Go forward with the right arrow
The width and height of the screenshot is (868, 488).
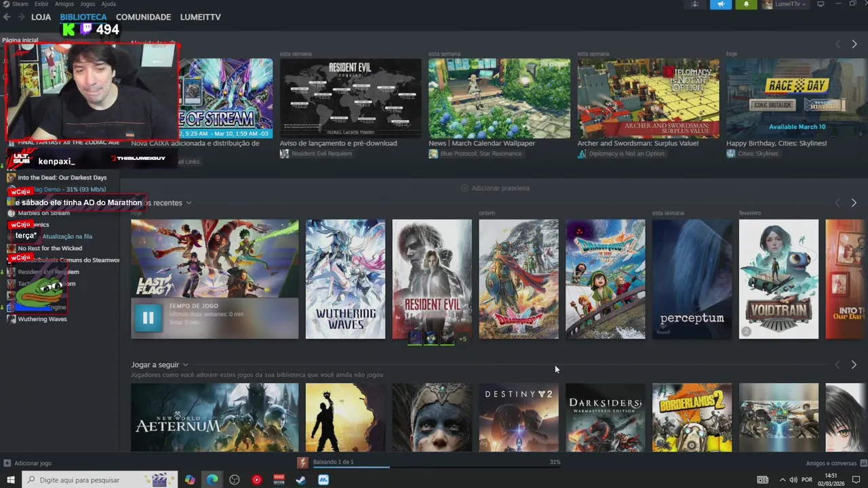pyautogui.click(x=22, y=17)
